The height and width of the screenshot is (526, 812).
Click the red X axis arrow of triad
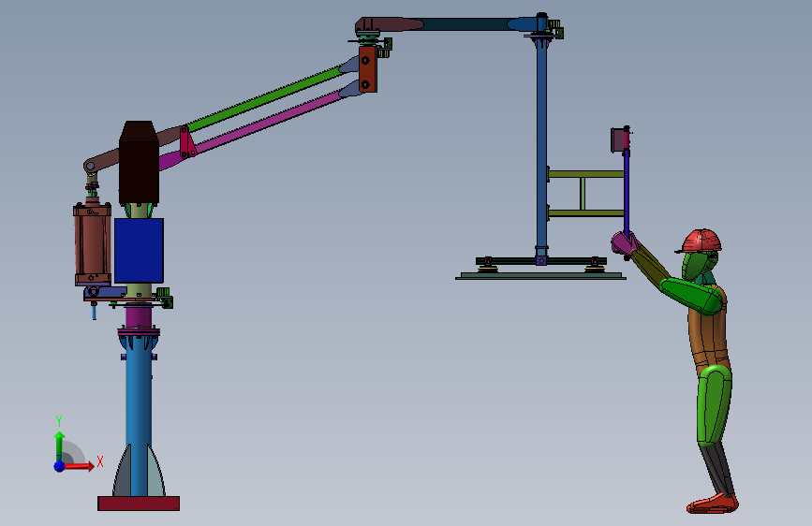[80, 466]
